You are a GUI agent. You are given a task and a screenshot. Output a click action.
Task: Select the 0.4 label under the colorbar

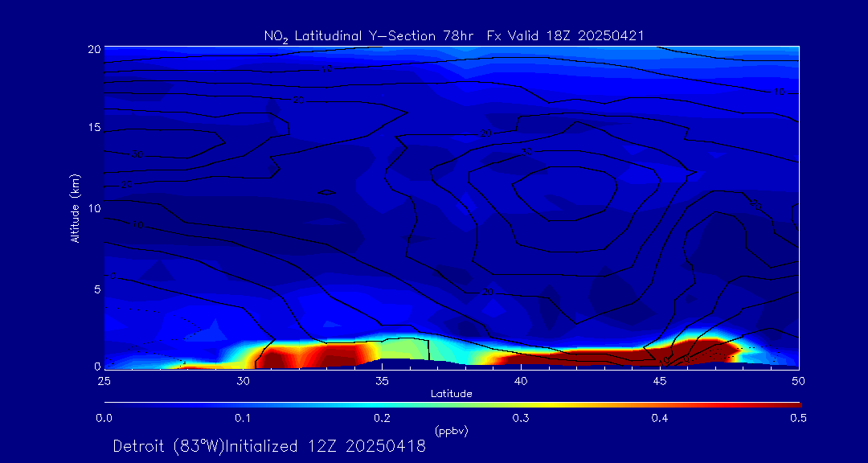660,418
